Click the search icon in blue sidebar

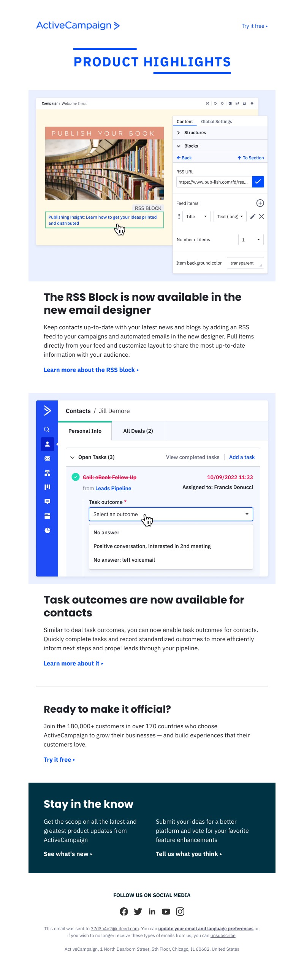tap(47, 429)
